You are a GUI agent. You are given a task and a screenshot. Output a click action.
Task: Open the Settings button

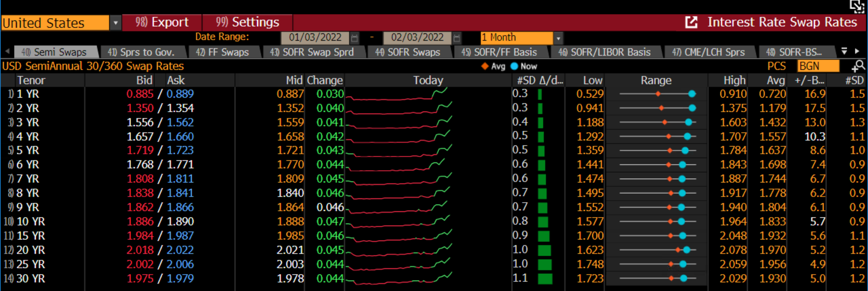[248, 22]
